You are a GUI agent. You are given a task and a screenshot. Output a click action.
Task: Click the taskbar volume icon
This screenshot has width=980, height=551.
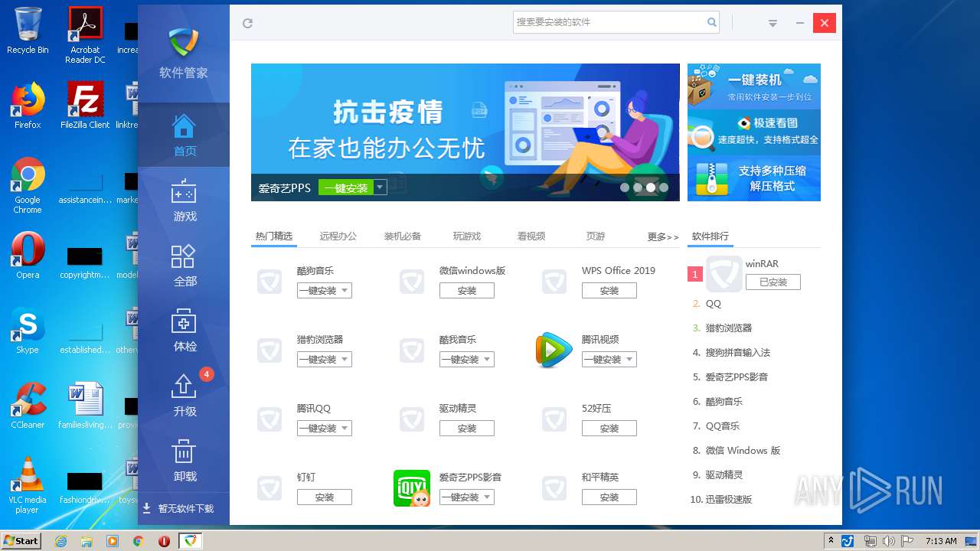[888, 541]
